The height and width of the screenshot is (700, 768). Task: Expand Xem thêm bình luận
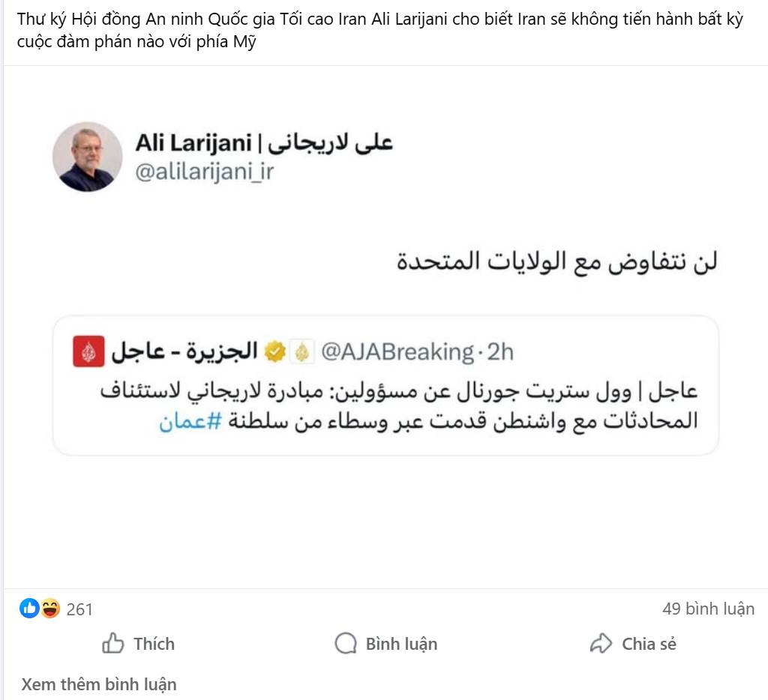(x=99, y=684)
